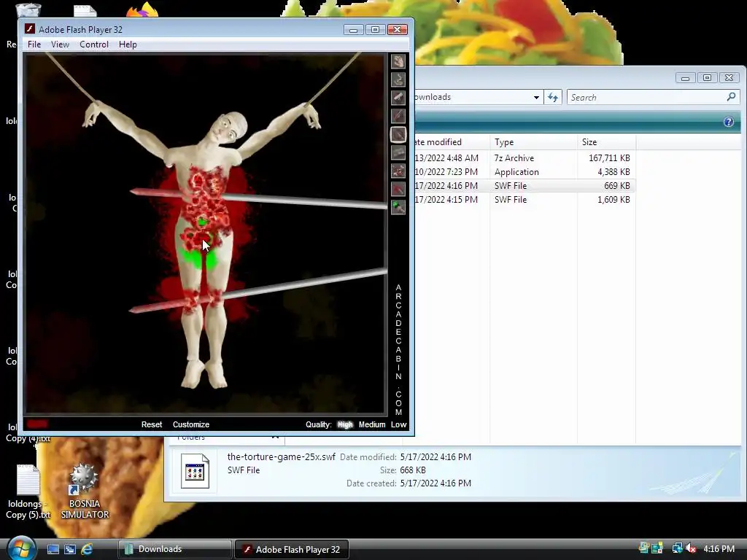
Task: Sort by the Size column header
Action: coord(606,142)
